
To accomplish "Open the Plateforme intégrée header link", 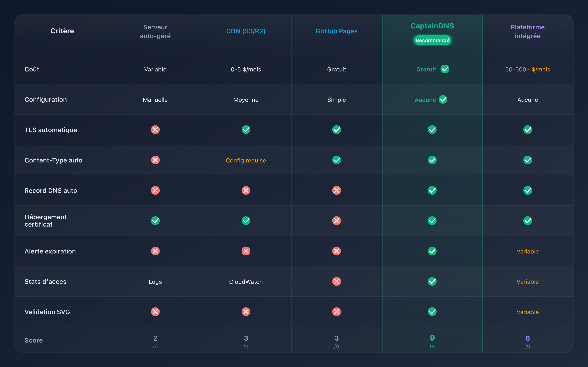I will click(528, 31).
